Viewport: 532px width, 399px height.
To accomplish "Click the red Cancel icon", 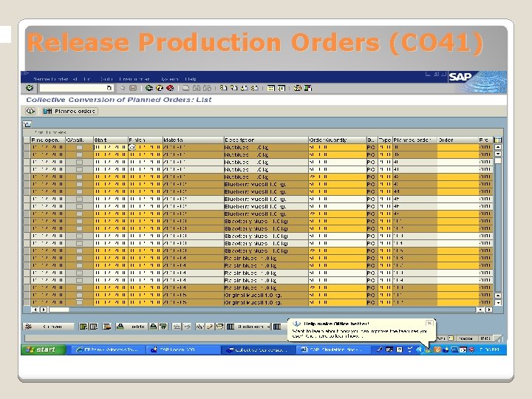I will coord(170,88).
